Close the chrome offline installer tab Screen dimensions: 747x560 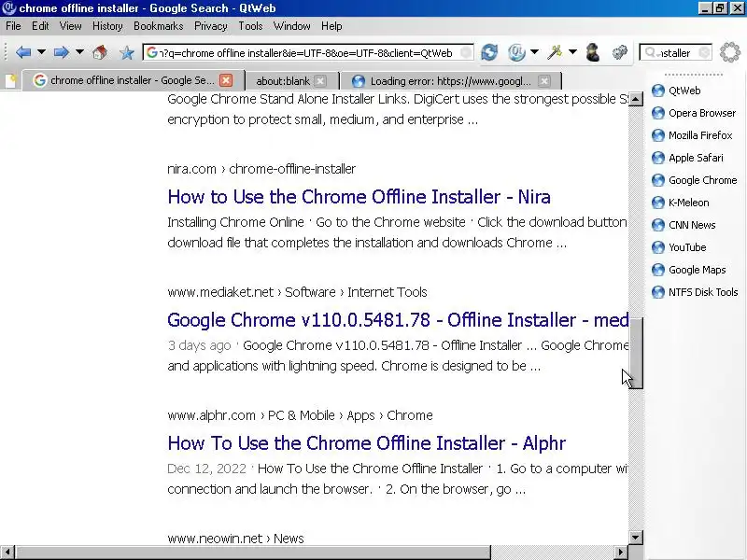(226, 80)
